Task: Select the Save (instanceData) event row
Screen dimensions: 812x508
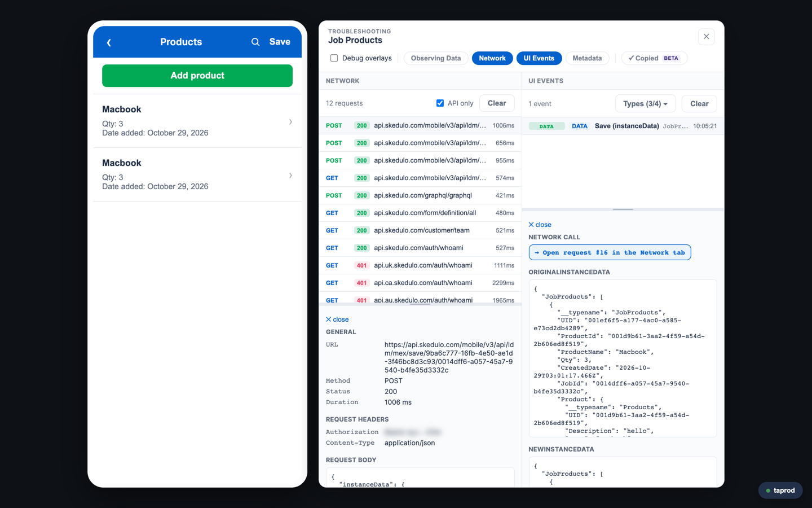Action: click(623, 126)
